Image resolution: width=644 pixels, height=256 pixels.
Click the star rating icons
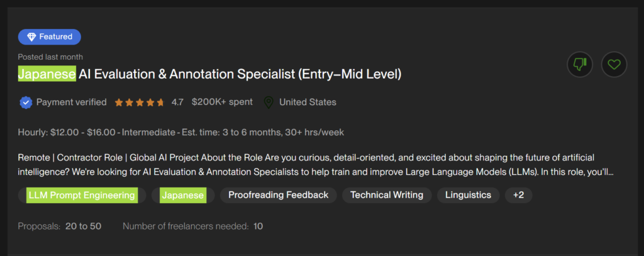[x=139, y=102]
